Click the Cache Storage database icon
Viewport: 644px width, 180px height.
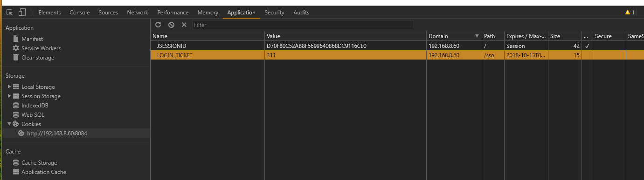click(x=16, y=163)
